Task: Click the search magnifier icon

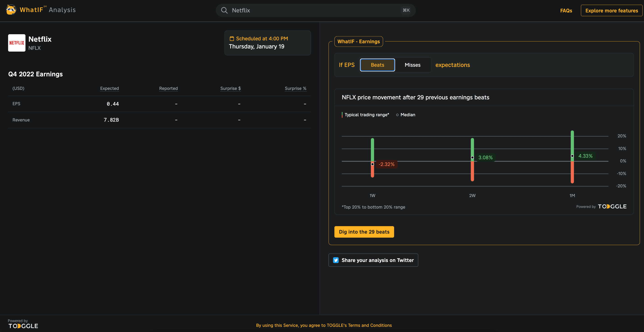Action: [224, 10]
